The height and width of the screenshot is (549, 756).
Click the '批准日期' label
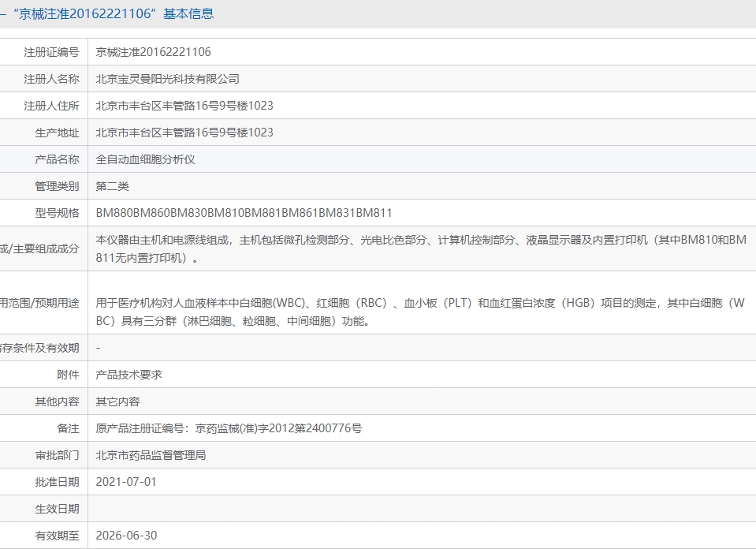coord(57,482)
